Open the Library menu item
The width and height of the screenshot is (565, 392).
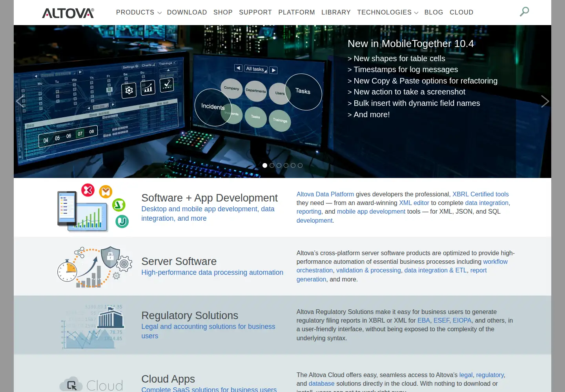tap(336, 13)
